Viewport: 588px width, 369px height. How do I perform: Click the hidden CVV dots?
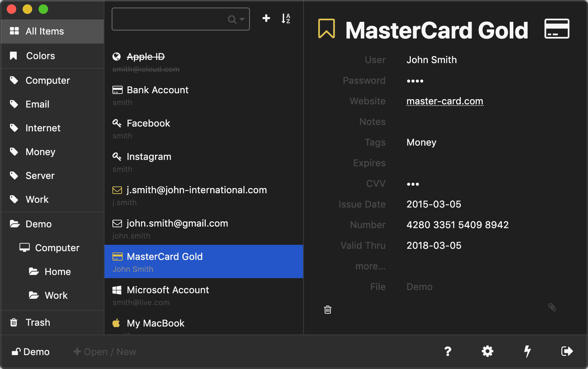click(x=413, y=184)
